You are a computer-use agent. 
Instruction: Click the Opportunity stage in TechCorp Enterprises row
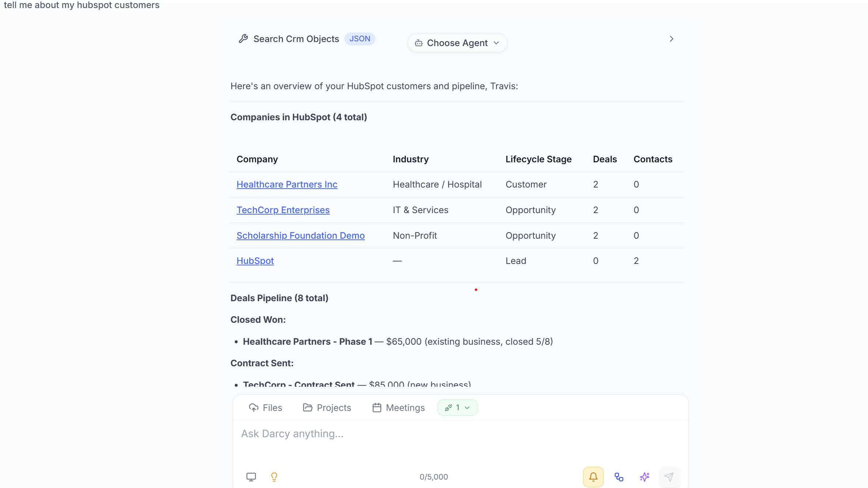point(531,210)
